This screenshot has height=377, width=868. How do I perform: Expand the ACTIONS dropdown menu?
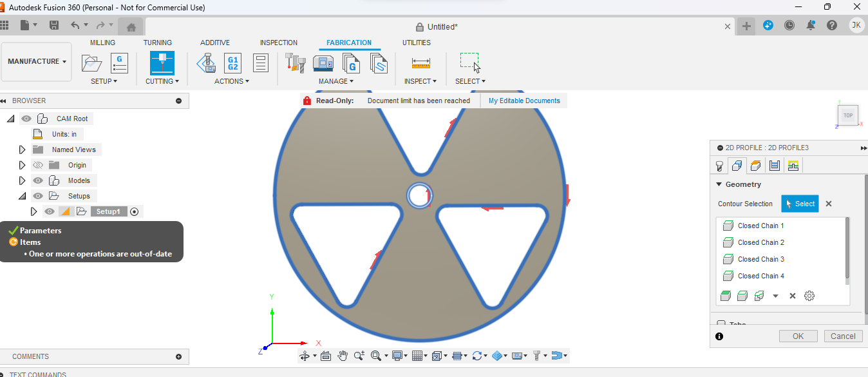232,81
